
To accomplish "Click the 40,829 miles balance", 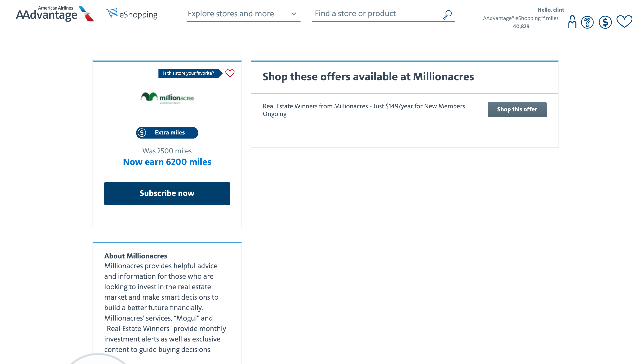I will click(x=521, y=26).
